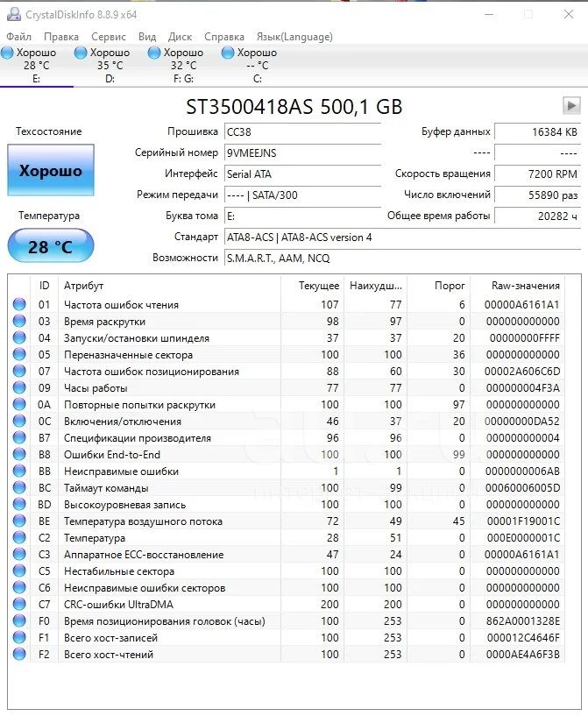This screenshot has height=716, width=588.
Task: Click the serial number field 9VMEEJNS
Action: (302, 153)
